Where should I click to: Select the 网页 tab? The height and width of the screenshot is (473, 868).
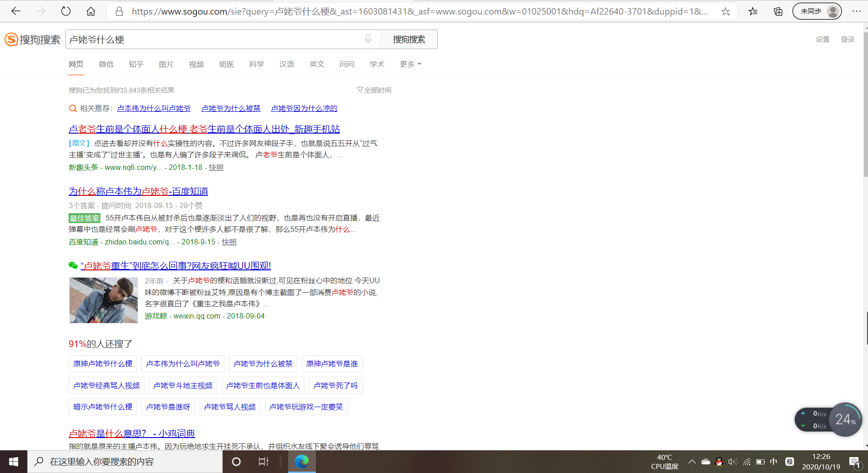click(x=76, y=64)
